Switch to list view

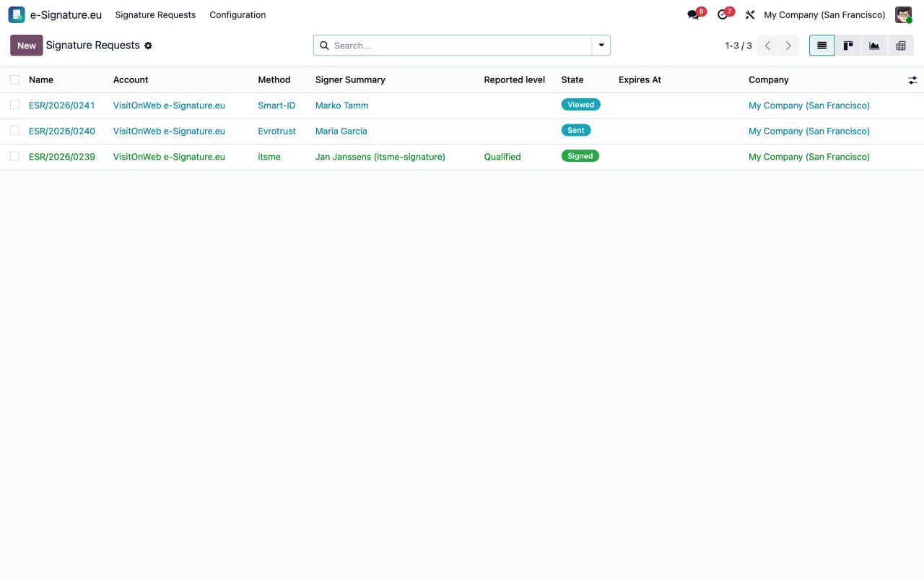click(821, 46)
